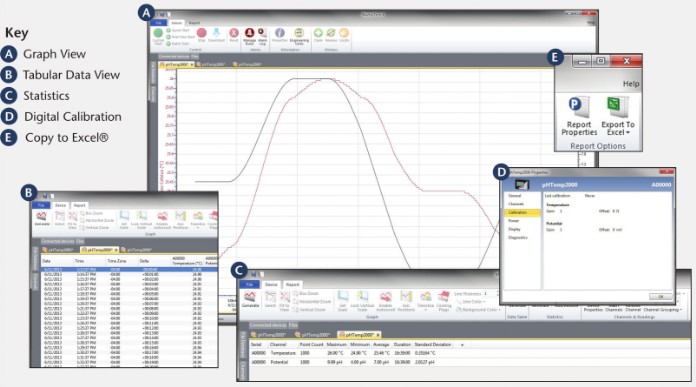Viewport: 696px width, 387px height.
Task: Open the Report Properties icon
Action: (x=579, y=116)
